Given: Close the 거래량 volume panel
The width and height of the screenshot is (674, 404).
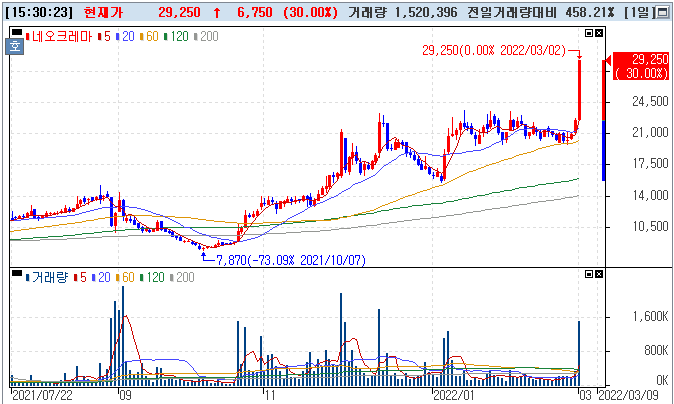Looking at the screenshot, I should 599,274.
